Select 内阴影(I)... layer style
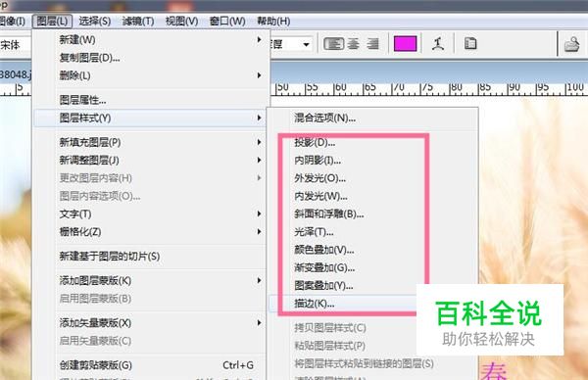Image resolution: width=588 pixels, height=380 pixels. tap(372, 161)
